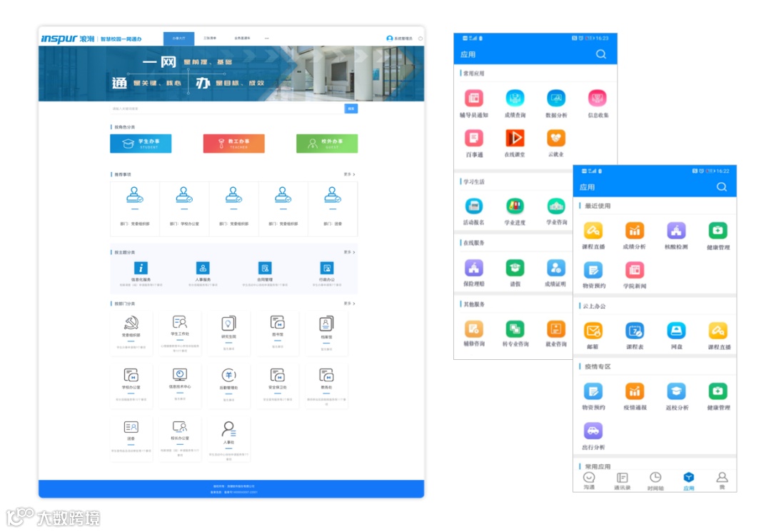Open 就业咨询 app icon

(x=556, y=328)
